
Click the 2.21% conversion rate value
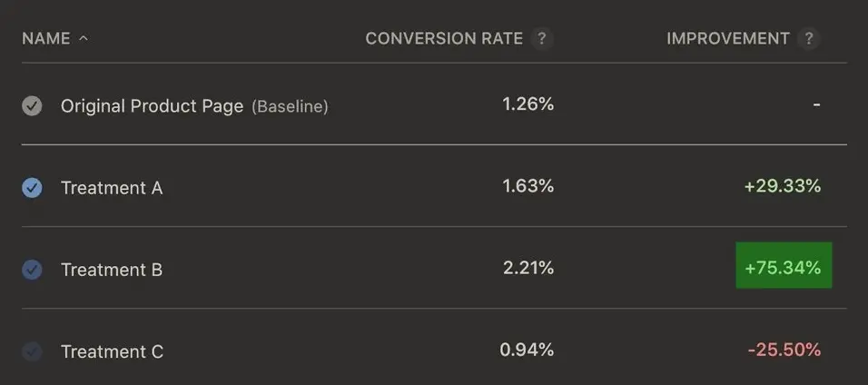click(x=528, y=267)
